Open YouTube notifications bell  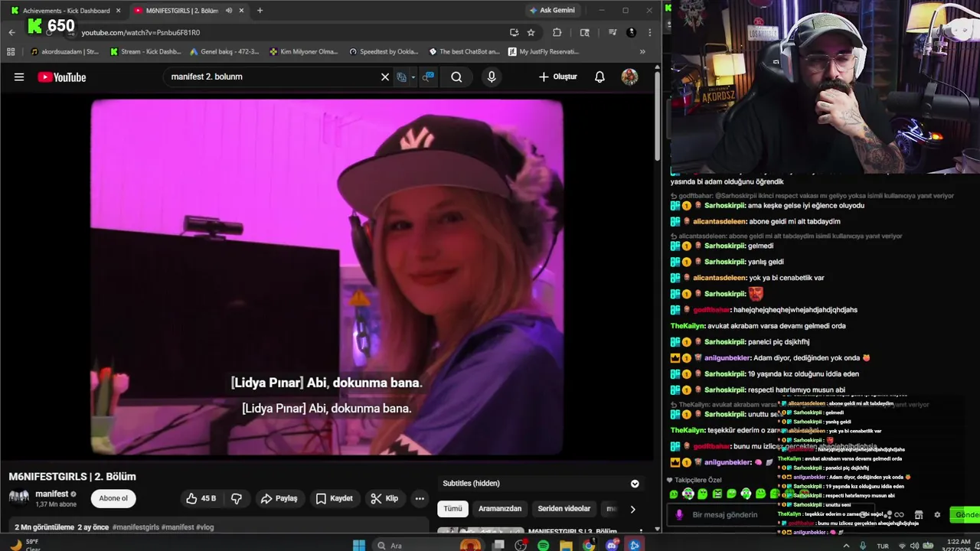click(599, 77)
